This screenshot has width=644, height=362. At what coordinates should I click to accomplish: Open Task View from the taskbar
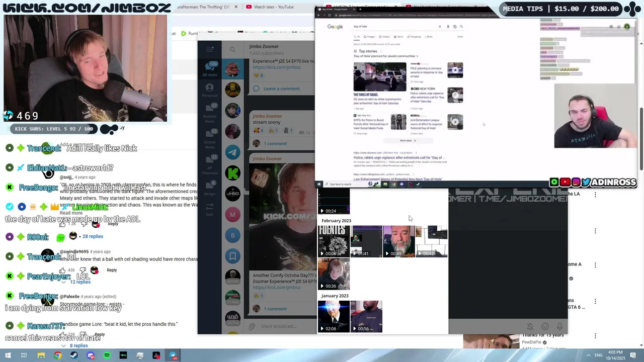click(x=24, y=355)
